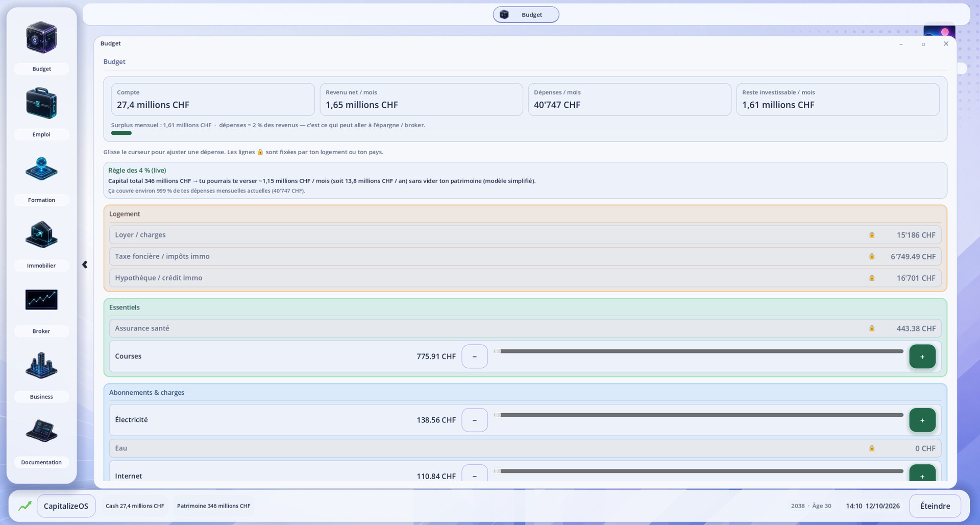Increase Électricité expense with plus button

(922, 420)
